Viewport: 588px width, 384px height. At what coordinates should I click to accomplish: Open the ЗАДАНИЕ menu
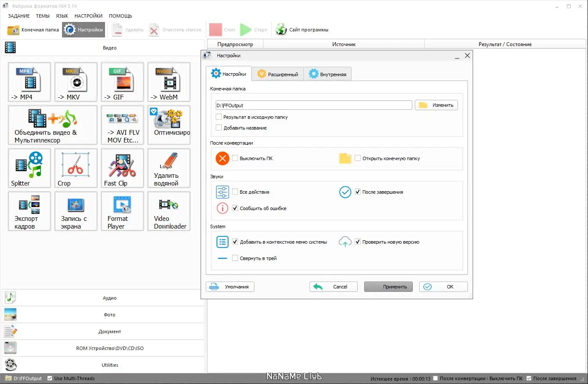(19, 16)
